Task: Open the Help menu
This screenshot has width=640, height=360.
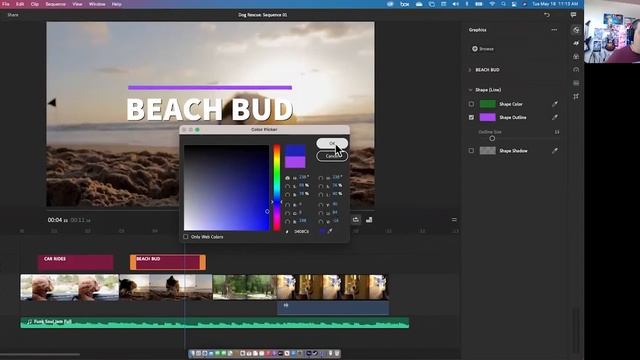Action: [x=116, y=4]
